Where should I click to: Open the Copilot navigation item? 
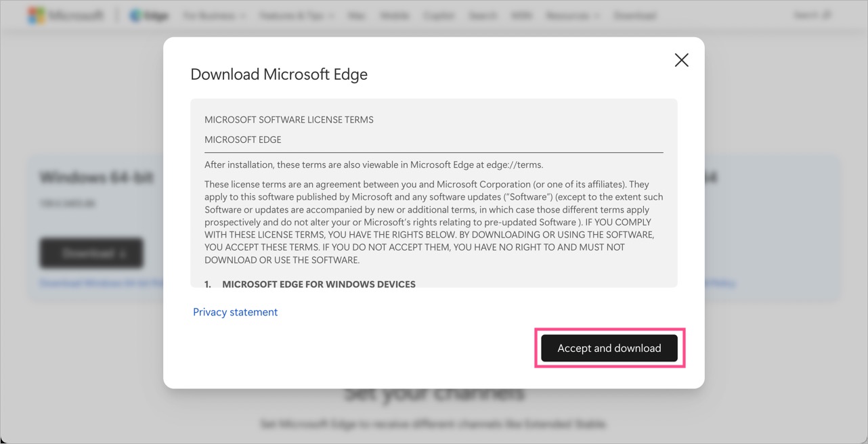tap(439, 15)
